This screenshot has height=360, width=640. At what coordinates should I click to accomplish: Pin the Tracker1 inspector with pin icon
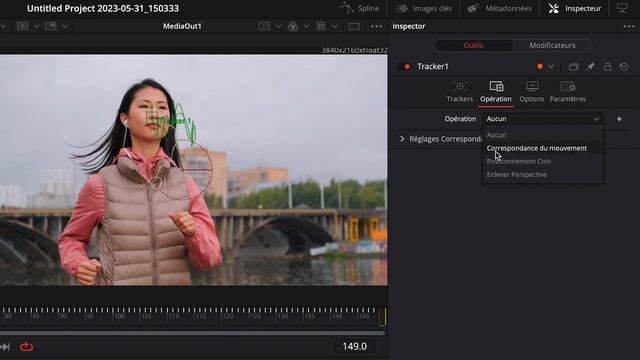(591, 67)
